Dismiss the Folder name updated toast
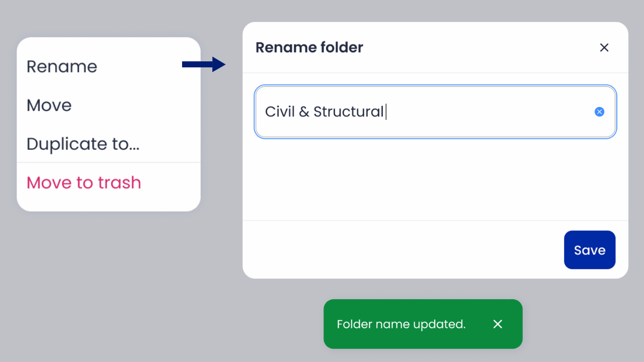 (498, 324)
